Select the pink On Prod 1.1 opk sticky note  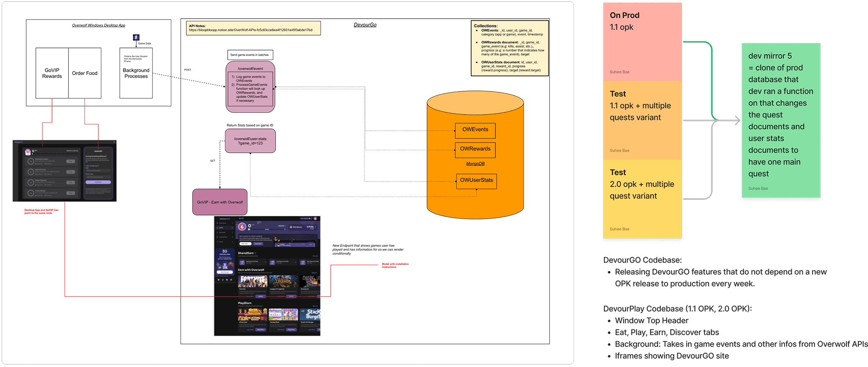pyautogui.click(x=643, y=42)
